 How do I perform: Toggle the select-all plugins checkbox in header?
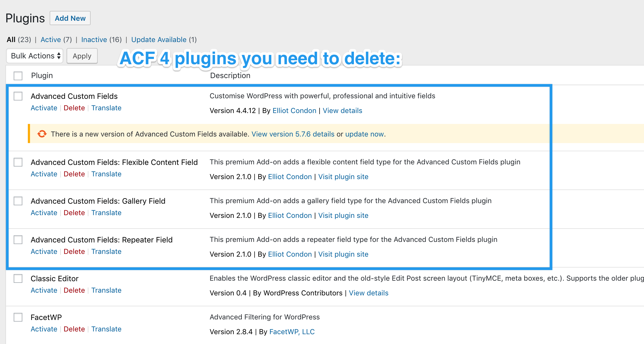pyautogui.click(x=18, y=76)
